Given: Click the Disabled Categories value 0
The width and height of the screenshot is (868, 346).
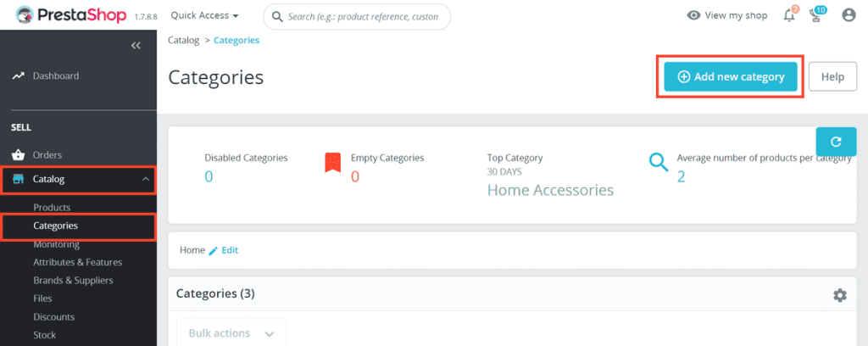Looking at the screenshot, I should [209, 177].
